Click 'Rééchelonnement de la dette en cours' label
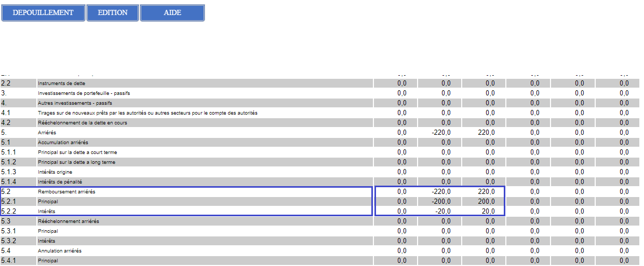The image size is (644, 266). click(x=83, y=123)
